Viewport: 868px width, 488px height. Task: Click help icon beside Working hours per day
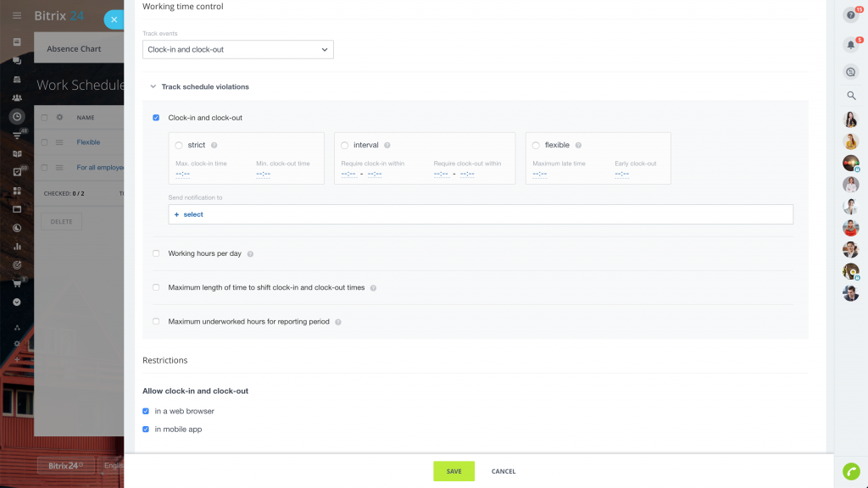(250, 254)
